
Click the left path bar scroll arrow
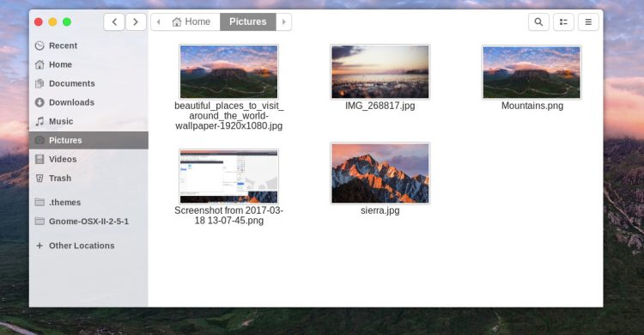[158, 21]
